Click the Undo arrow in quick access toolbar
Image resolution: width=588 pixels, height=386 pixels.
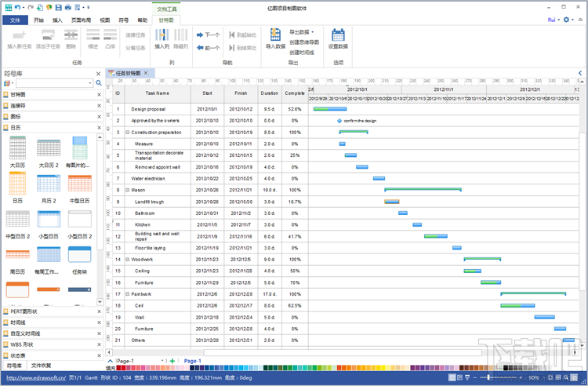(17, 8)
